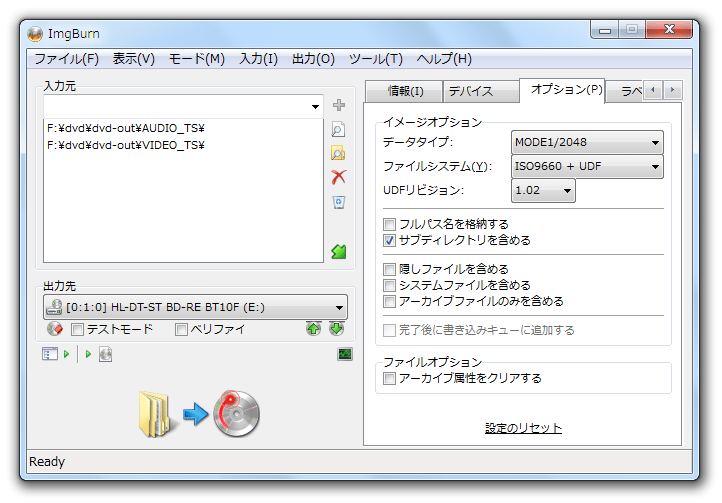
Task: Switch to the partially hidden ラベル tab
Action: coord(625,91)
